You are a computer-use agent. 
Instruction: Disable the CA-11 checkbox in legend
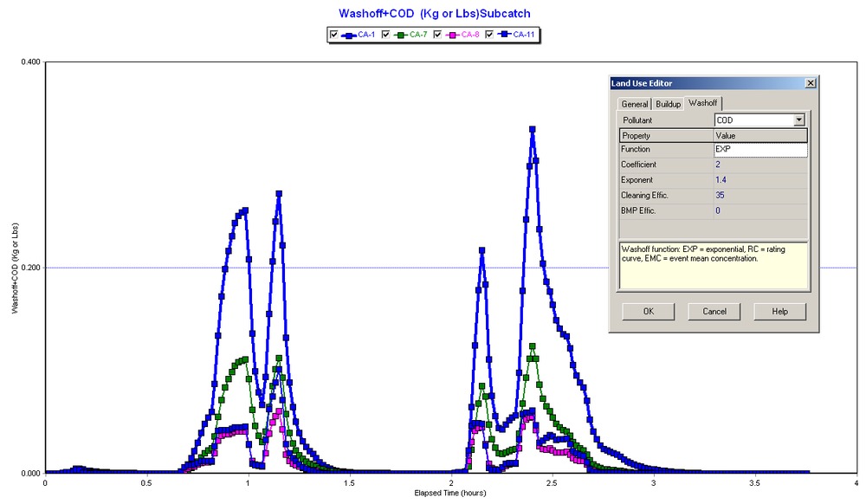(488, 35)
